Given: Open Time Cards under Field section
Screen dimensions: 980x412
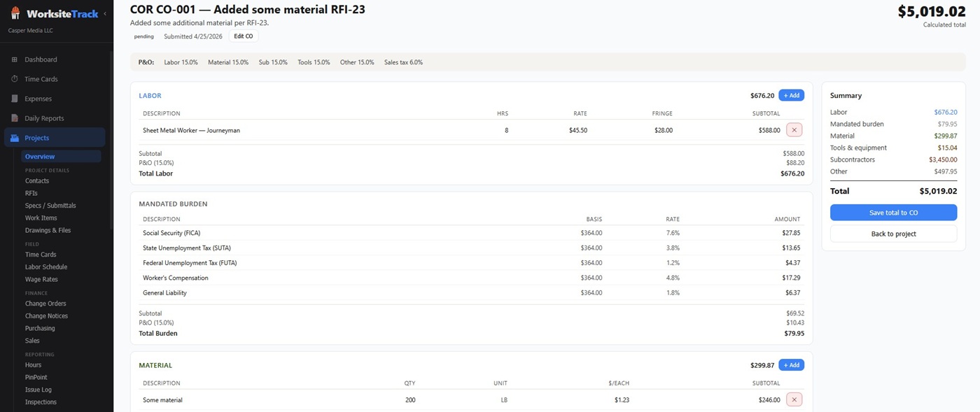Looking at the screenshot, I should coord(41,255).
